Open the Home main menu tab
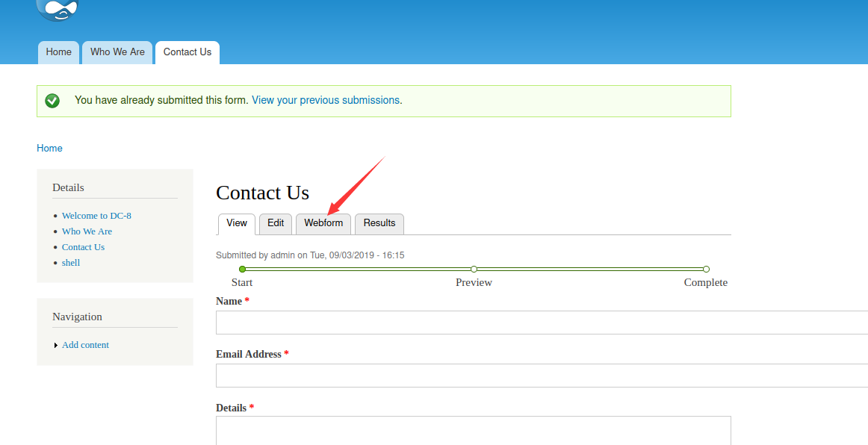This screenshot has height=445, width=868. point(59,52)
